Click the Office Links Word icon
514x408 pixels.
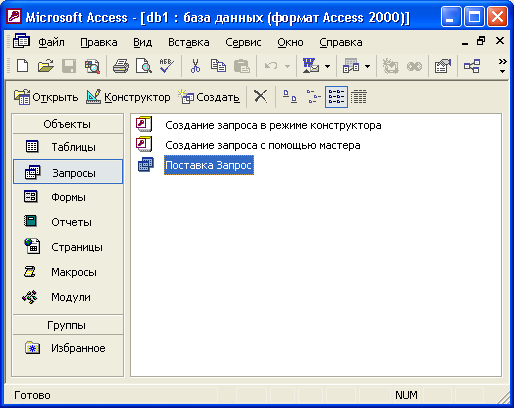pos(311,66)
